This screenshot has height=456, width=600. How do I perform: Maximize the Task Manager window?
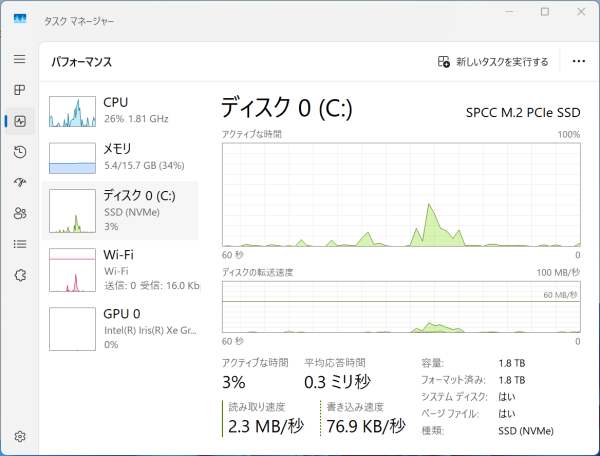coord(545,12)
